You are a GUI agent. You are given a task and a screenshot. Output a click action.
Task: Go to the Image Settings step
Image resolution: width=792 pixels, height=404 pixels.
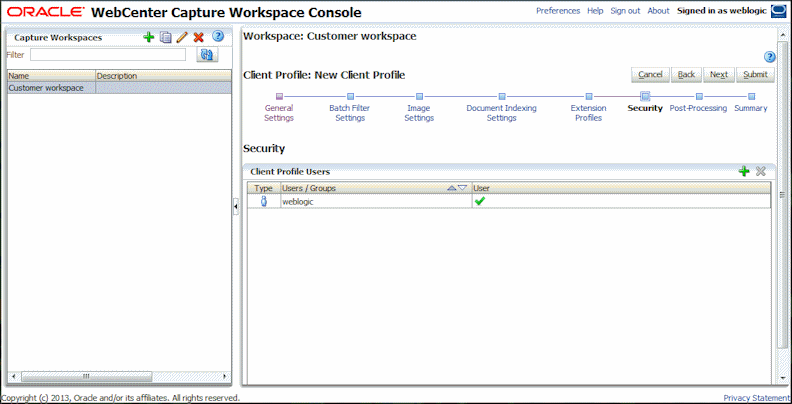click(x=419, y=109)
